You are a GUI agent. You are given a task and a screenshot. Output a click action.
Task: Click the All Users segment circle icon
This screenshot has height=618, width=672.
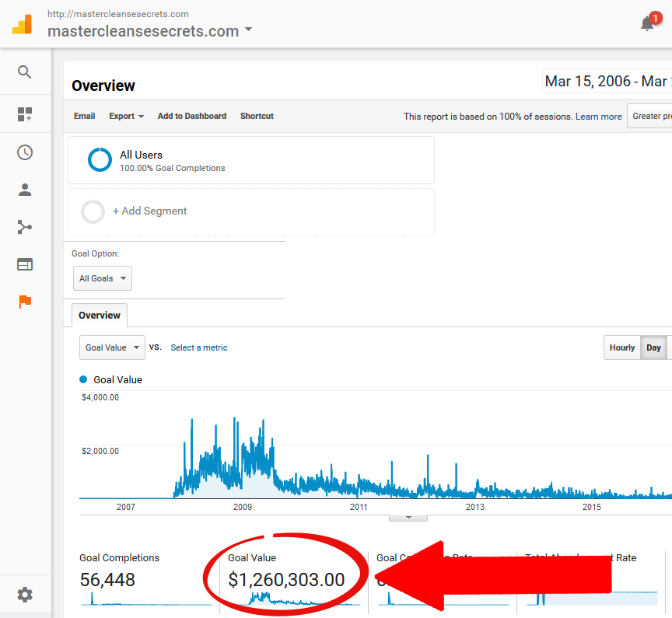pyautogui.click(x=100, y=160)
